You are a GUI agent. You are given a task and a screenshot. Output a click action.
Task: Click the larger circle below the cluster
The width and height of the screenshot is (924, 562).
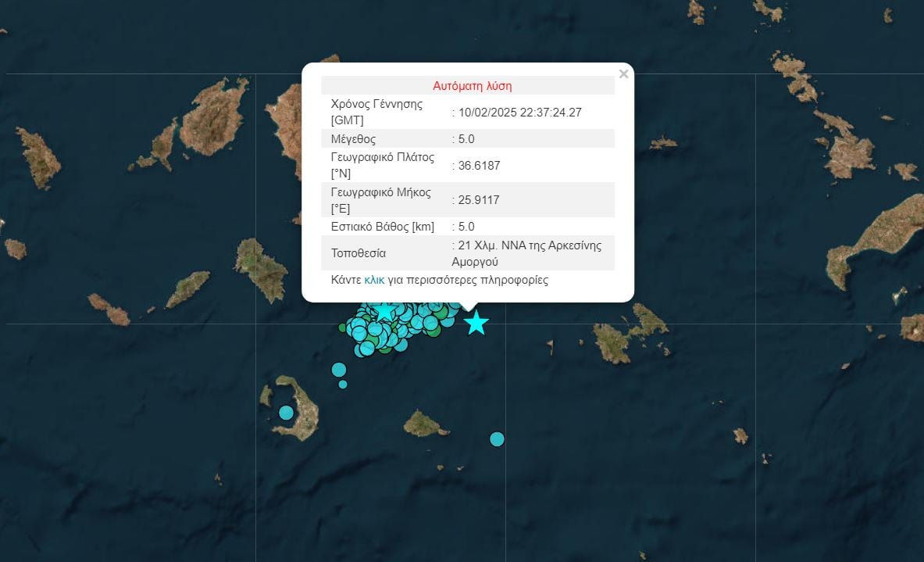tap(338, 370)
